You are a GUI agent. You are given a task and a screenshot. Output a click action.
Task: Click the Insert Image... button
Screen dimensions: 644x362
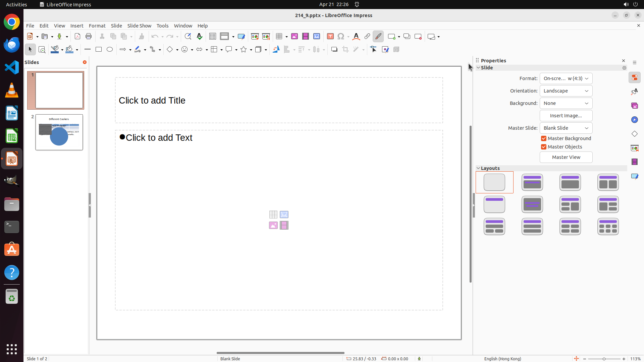(x=566, y=116)
